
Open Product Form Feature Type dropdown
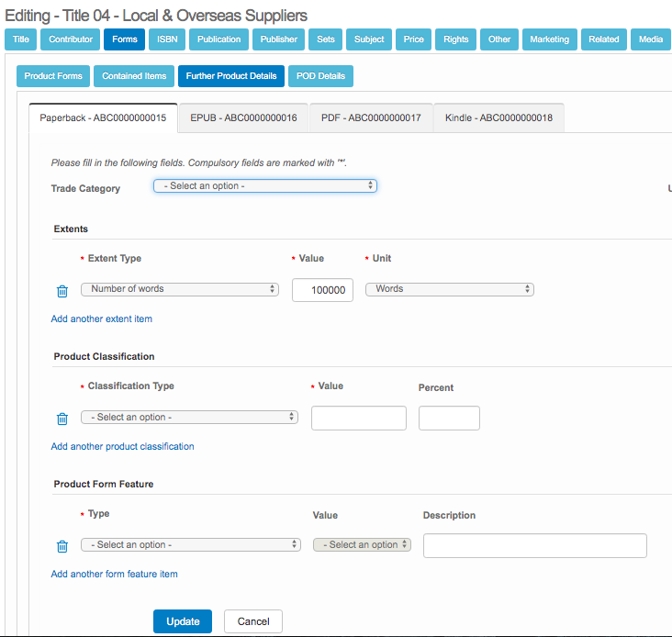click(191, 544)
